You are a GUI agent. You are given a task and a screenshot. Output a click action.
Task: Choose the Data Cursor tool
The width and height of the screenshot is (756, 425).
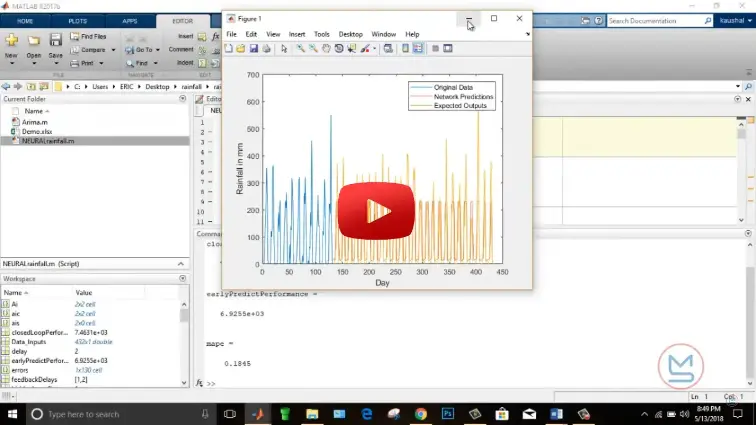351,48
